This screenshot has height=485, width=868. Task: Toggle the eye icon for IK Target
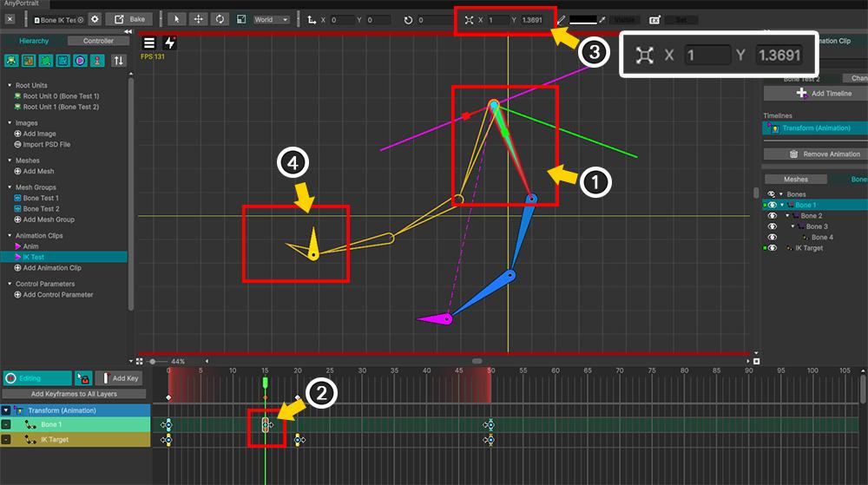(773, 248)
